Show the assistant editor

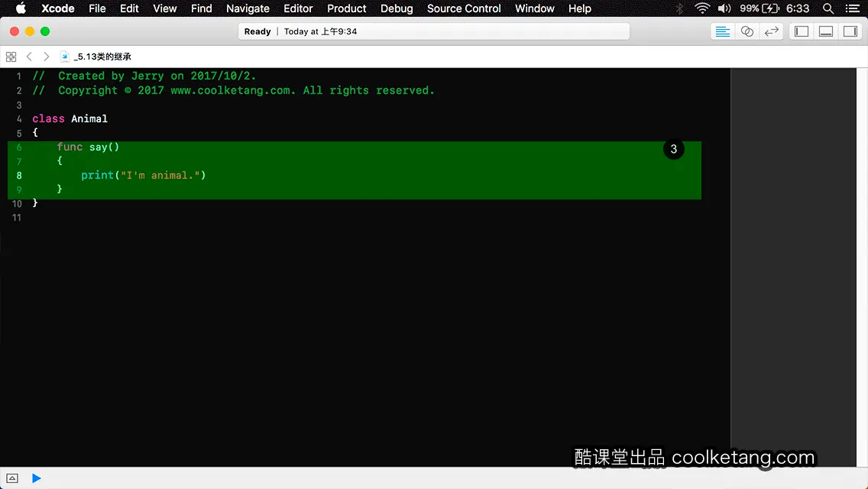[x=747, y=31]
